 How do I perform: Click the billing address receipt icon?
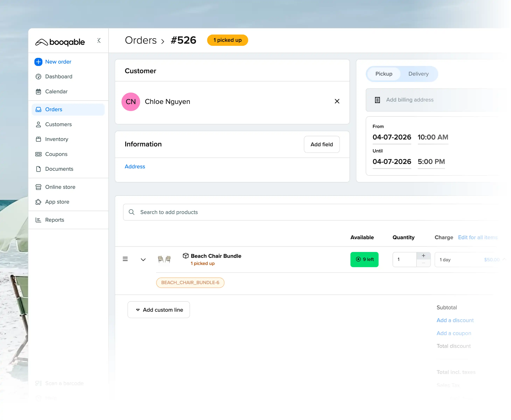coord(377,100)
